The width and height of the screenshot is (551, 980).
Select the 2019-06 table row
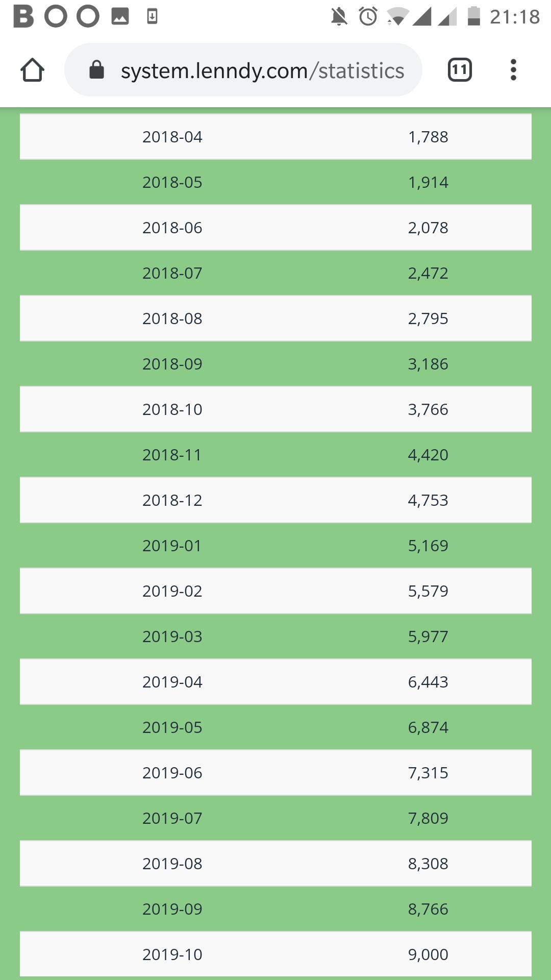(275, 773)
